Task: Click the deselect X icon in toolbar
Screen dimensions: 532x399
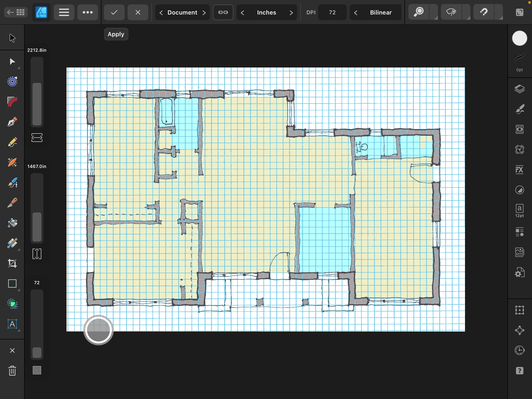Action: point(12,350)
